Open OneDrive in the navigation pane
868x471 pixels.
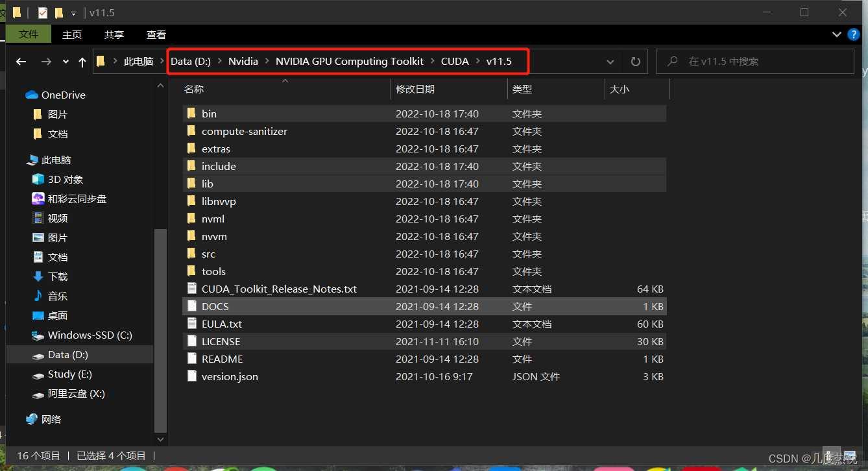pyautogui.click(x=55, y=95)
